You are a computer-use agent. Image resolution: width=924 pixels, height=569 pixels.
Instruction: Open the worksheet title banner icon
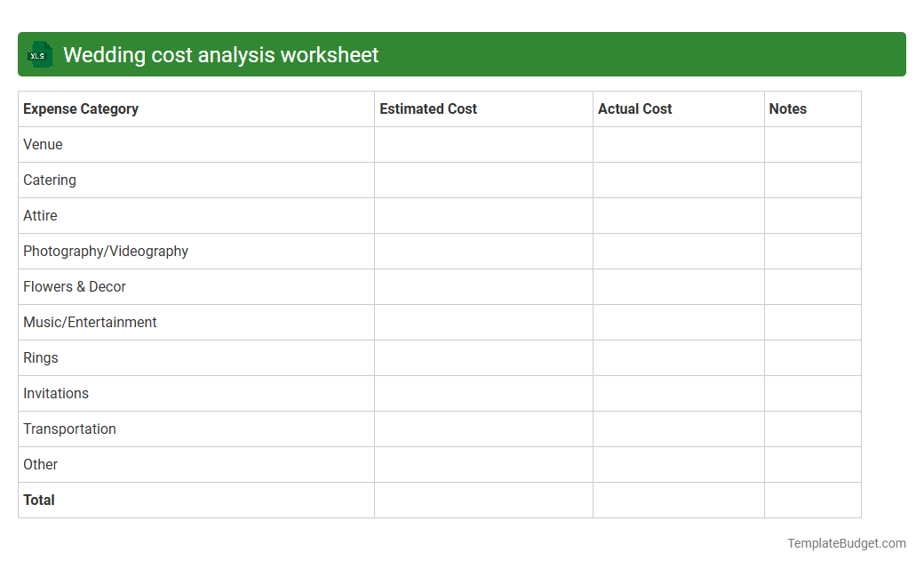[39, 54]
